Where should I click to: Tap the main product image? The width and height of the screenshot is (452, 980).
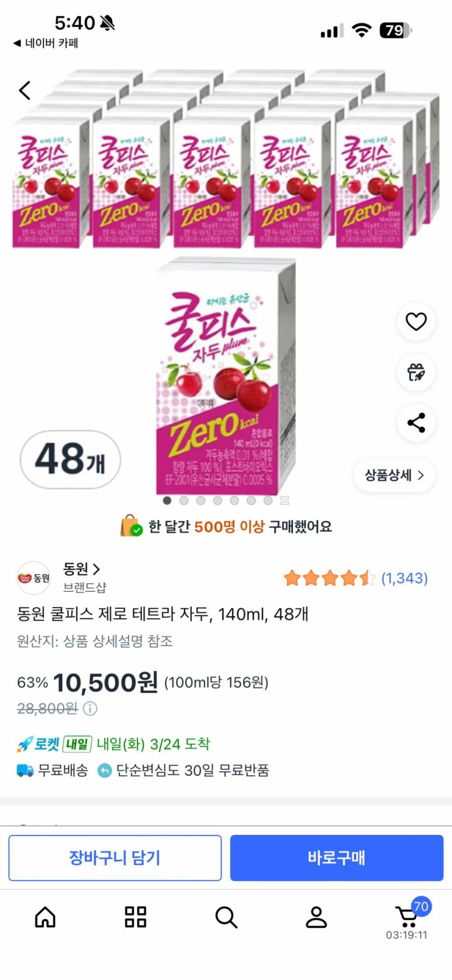point(226,379)
